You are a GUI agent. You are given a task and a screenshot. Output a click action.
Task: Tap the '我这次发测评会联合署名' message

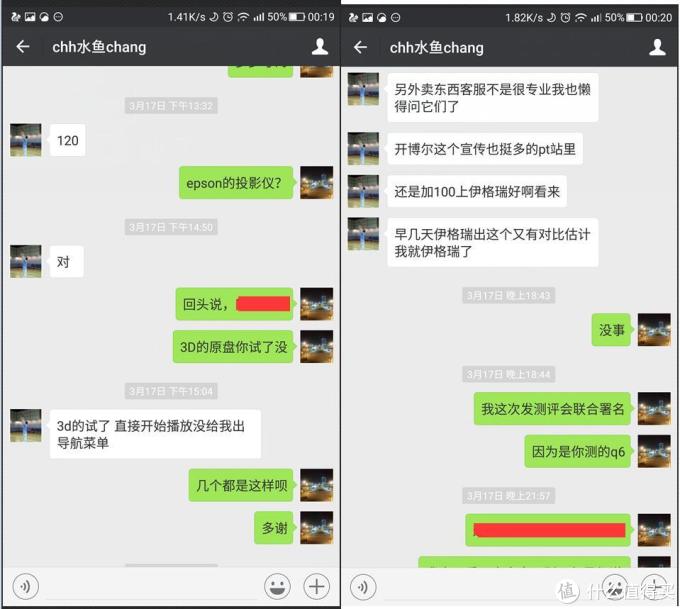(x=552, y=408)
